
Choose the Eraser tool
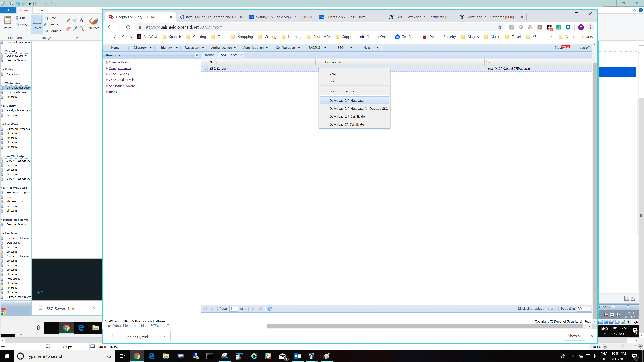click(68, 29)
